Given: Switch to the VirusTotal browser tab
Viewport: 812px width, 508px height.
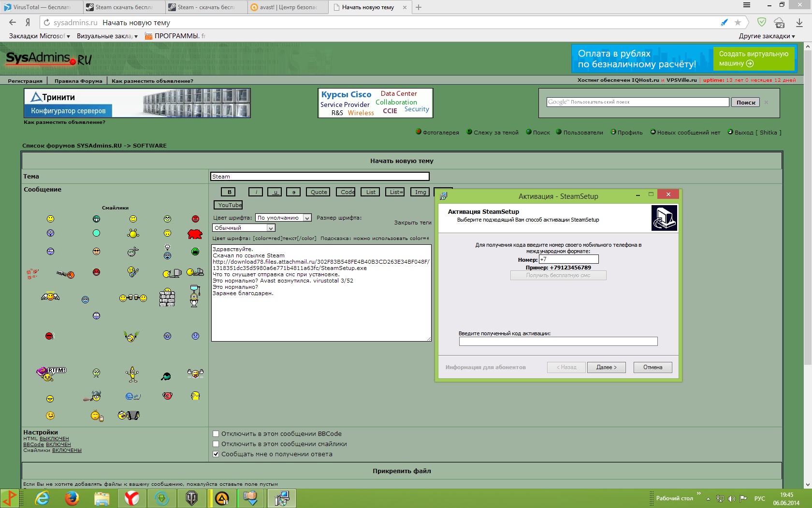Looking at the screenshot, I should tap(41, 7).
